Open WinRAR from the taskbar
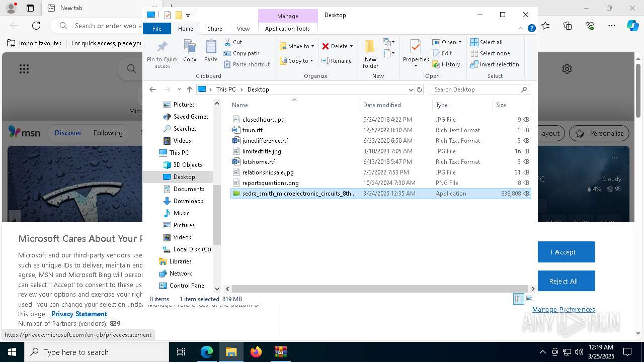The height and width of the screenshot is (362, 644). tap(280, 352)
